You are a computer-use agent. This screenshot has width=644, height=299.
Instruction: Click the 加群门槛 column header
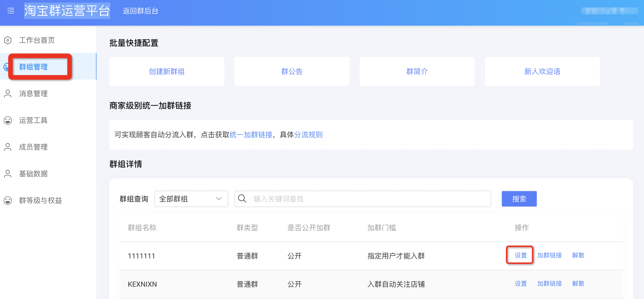coord(382,228)
